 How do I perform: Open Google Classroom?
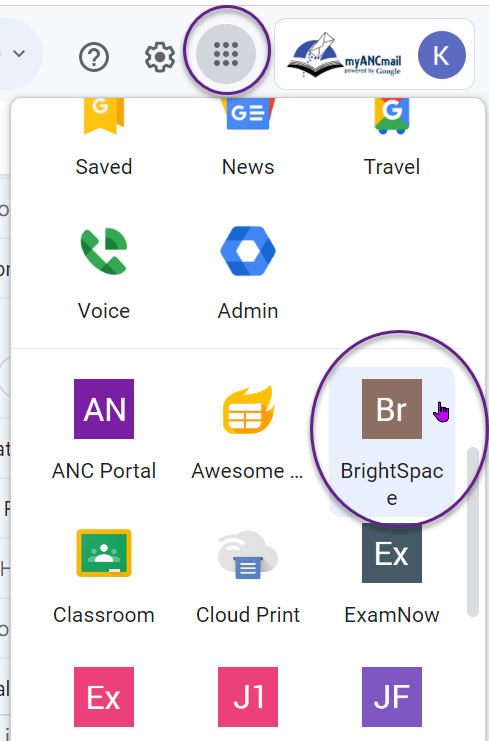(104, 574)
